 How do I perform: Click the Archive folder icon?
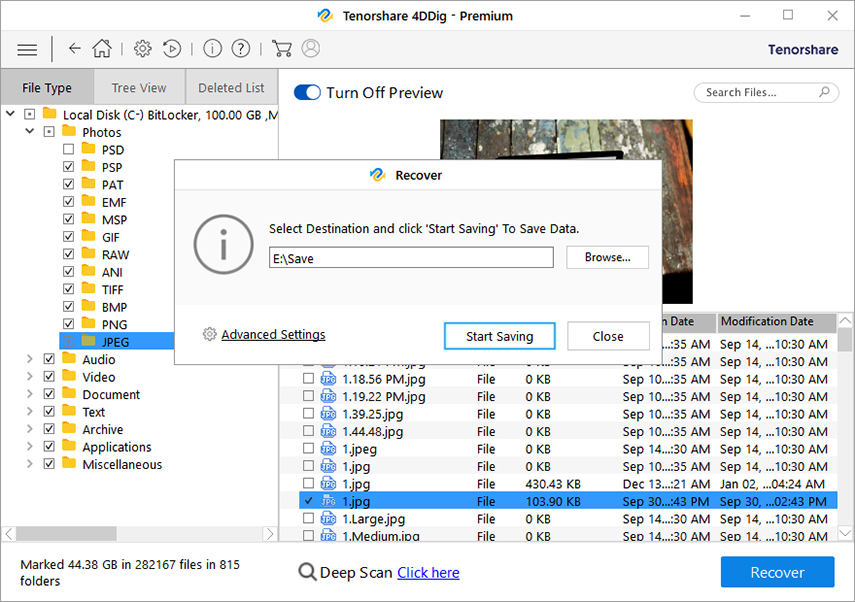tap(69, 429)
